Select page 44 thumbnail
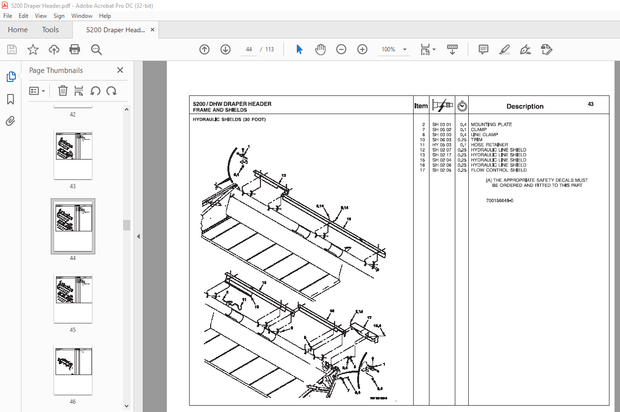Image resolution: width=620 pixels, height=412 pixels. 73,226
